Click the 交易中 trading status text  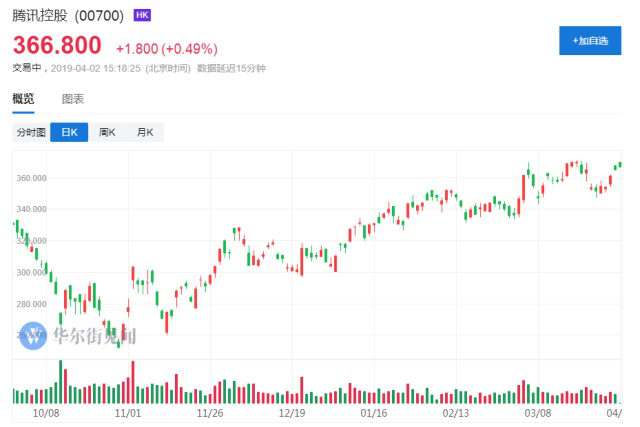(27, 68)
